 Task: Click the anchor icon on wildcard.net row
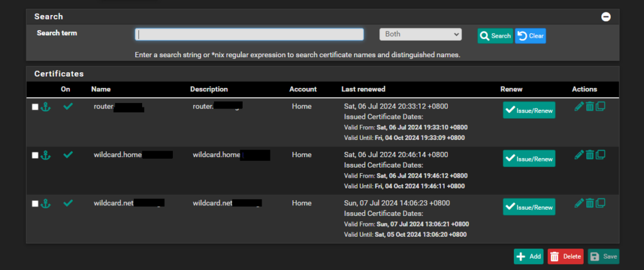coord(45,203)
